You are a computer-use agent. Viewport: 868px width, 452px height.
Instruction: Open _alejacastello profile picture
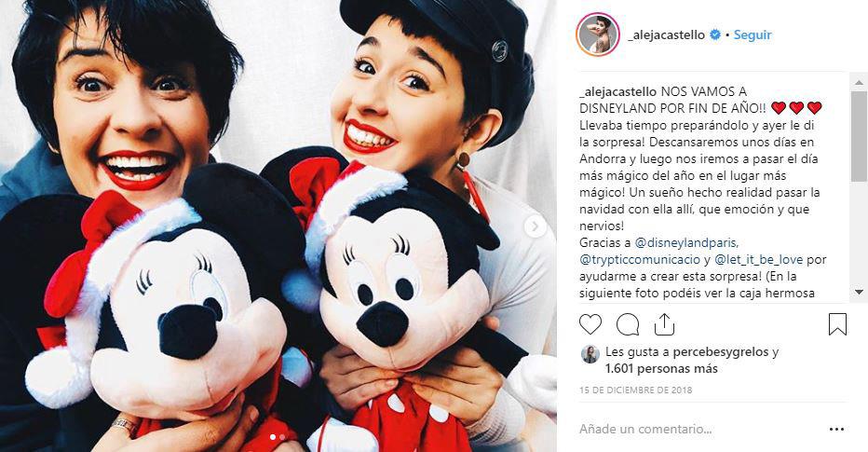(597, 34)
